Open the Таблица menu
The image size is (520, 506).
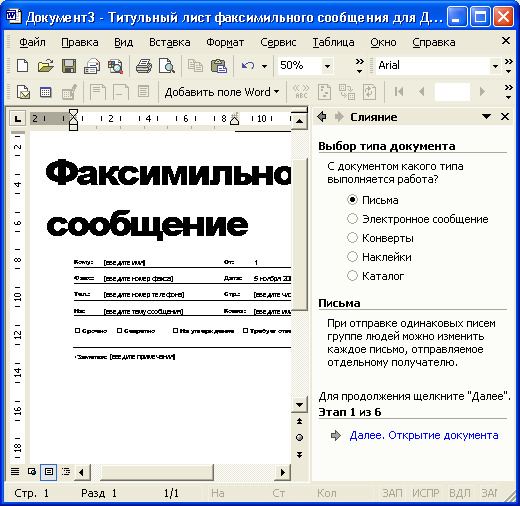point(333,42)
